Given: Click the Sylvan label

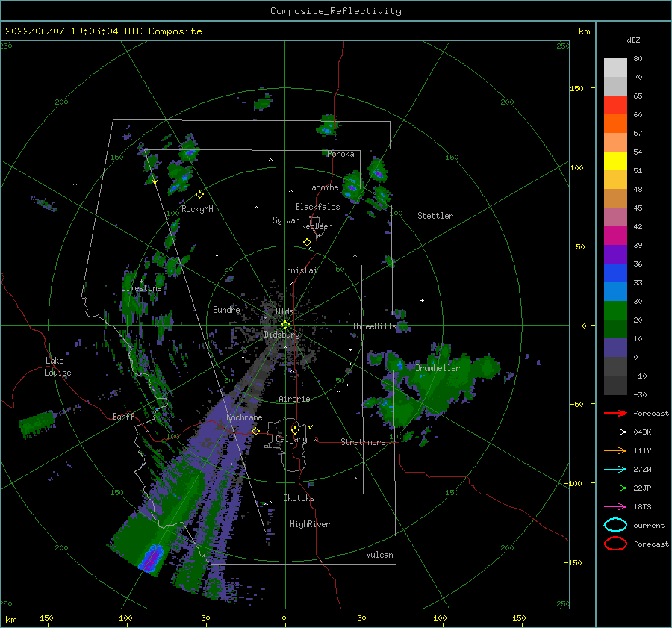Looking at the screenshot, I should (286, 220).
